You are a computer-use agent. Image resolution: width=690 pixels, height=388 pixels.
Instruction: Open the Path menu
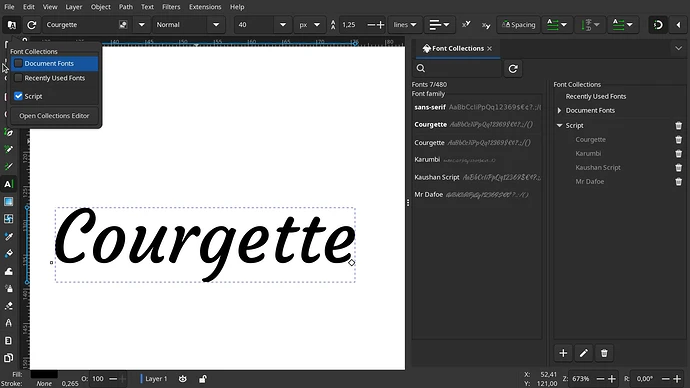[x=125, y=7]
